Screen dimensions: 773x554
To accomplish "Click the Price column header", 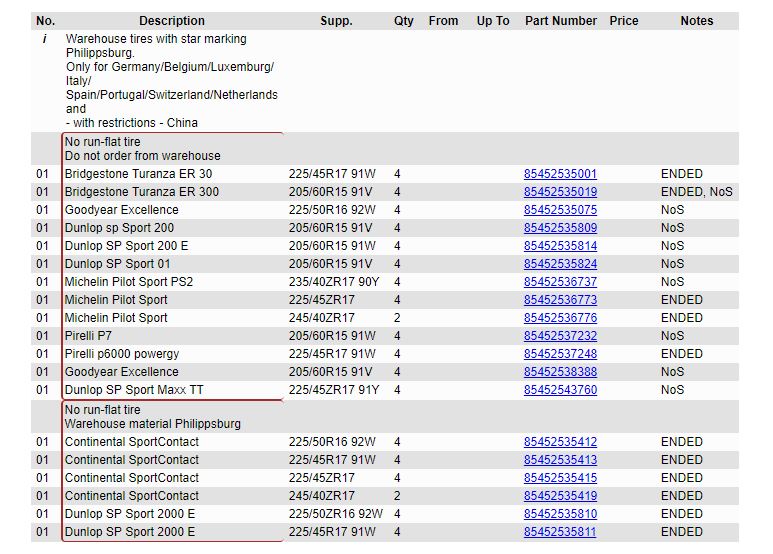I will tap(624, 21).
